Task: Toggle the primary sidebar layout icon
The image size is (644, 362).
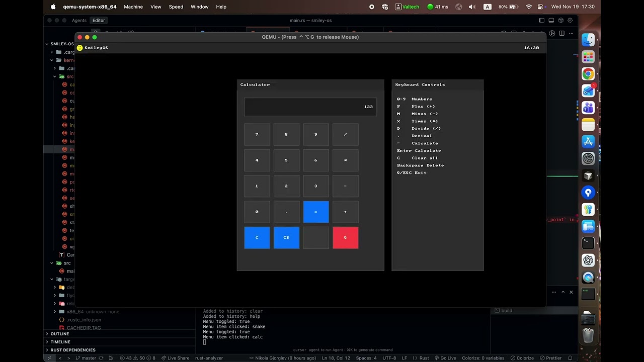Action: point(542,21)
